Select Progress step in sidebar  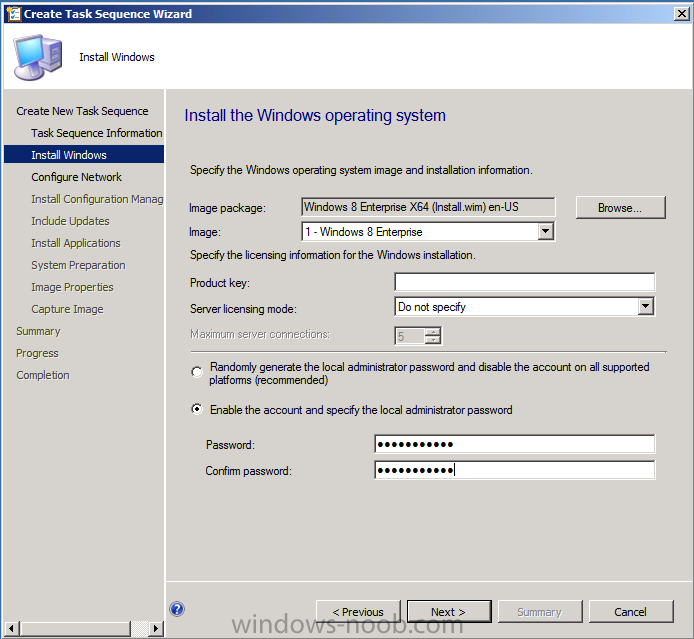click(x=37, y=353)
